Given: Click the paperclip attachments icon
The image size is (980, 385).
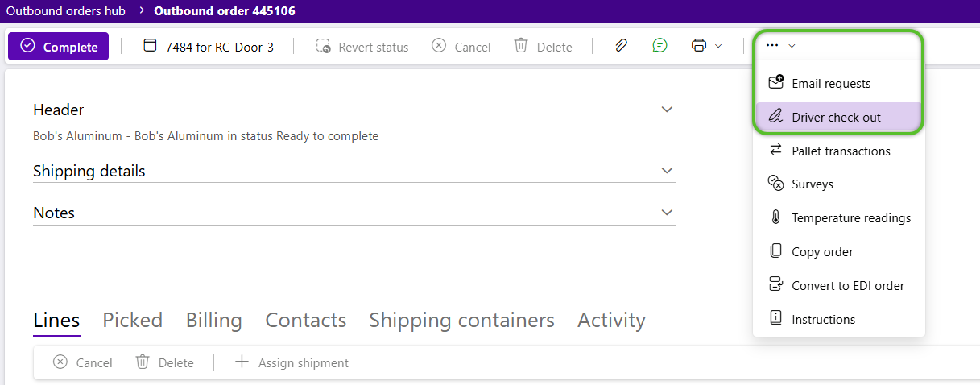Looking at the screenshot, I should click(621, 46).
